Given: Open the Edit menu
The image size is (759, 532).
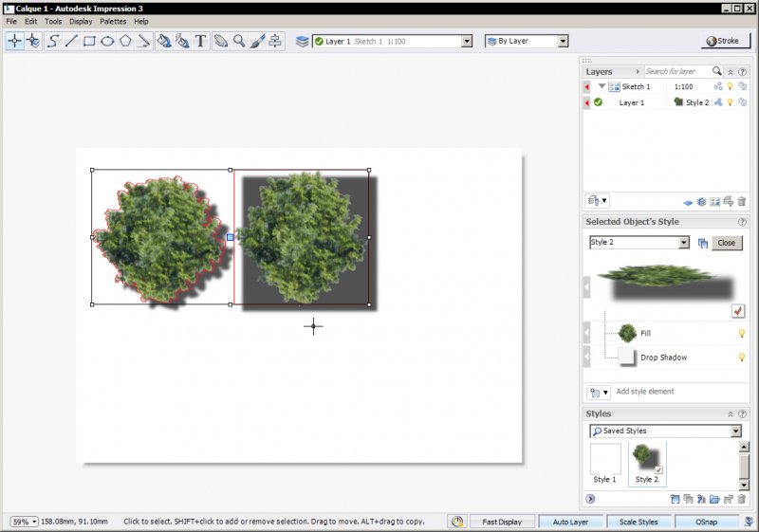Looking at the screenshot, I should [x=30, y=21].
